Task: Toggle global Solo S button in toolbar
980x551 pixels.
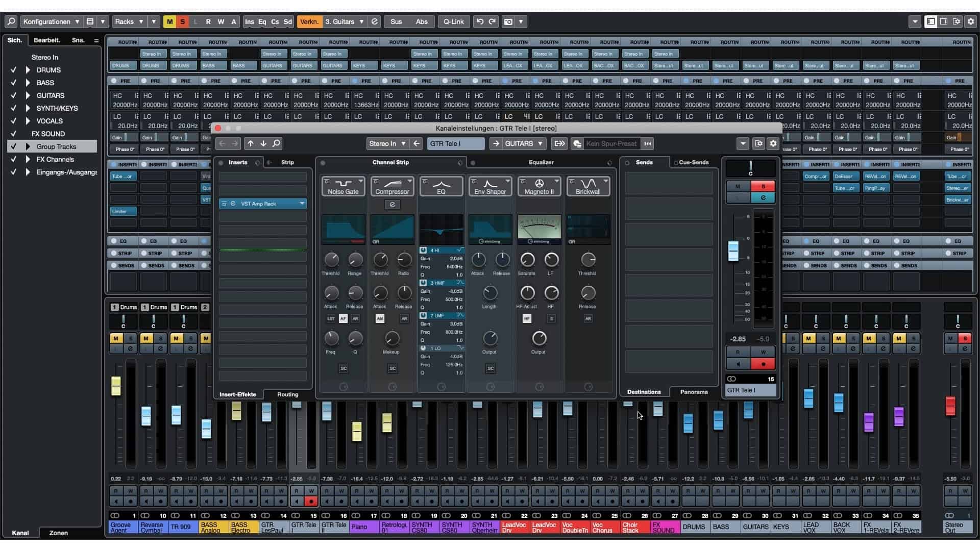Action: click(x=182, y=21)
